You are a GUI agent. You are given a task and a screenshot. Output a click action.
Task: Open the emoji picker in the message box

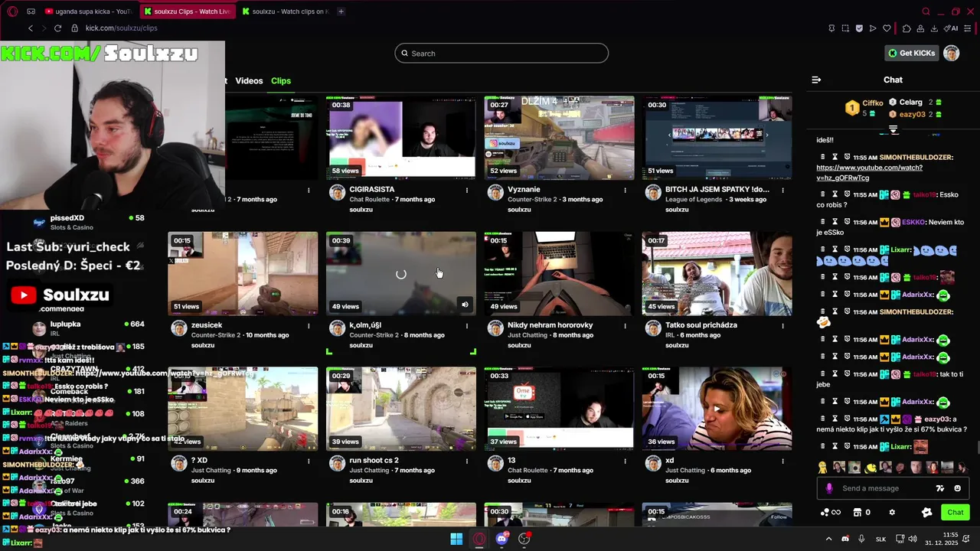click(x=957, y=488)
